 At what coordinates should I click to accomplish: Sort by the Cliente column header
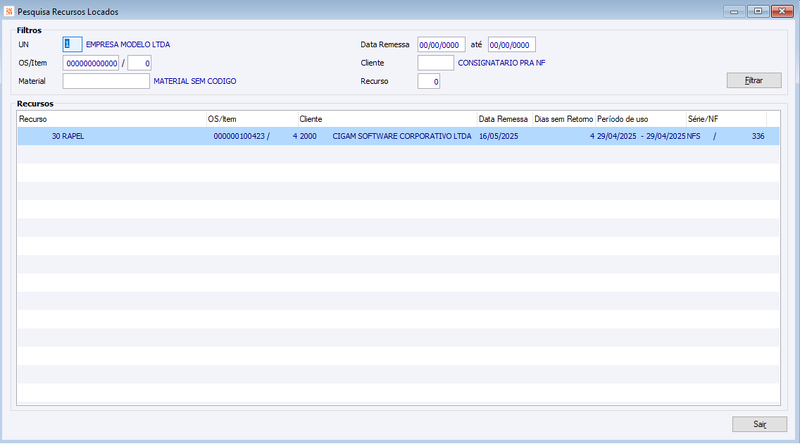click(x=387, y=119)
